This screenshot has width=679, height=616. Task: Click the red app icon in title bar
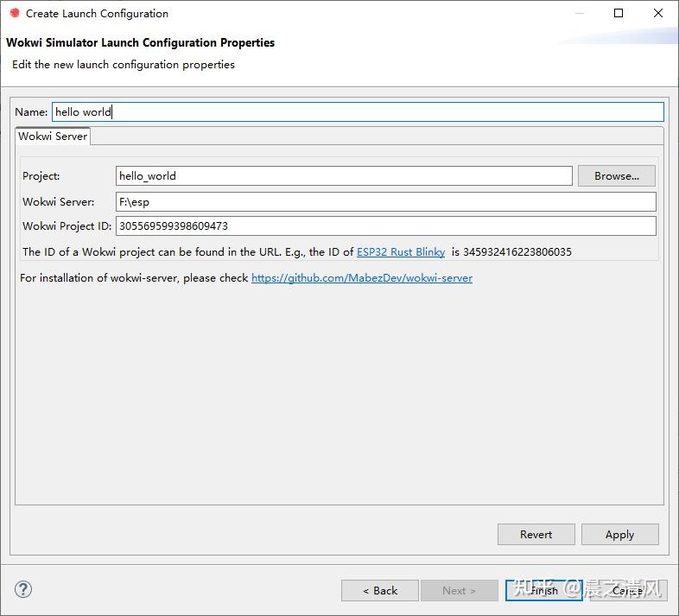pyautogui.click(x=15, y=13)
